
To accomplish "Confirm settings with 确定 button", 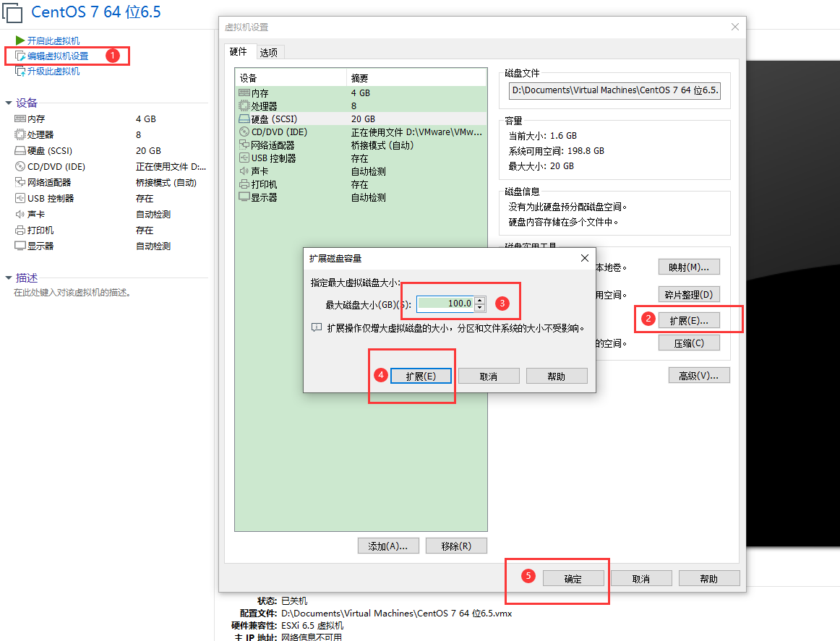I will pos(573,578).
